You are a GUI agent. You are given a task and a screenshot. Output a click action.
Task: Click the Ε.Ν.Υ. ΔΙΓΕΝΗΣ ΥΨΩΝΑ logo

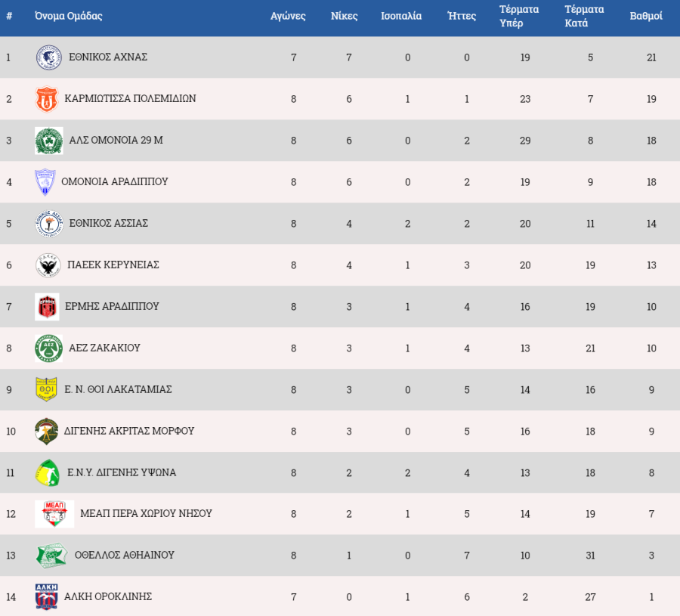coord(48,472)
